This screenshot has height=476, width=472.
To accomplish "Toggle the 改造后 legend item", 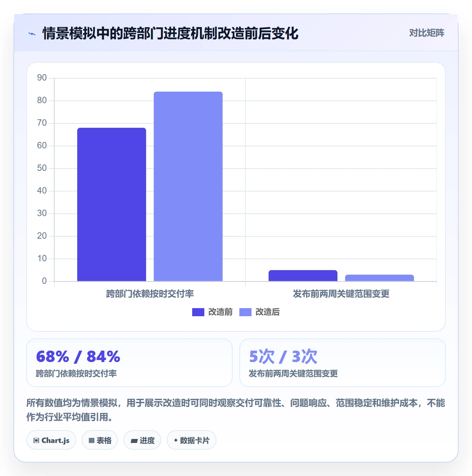I will click(260, 312).
